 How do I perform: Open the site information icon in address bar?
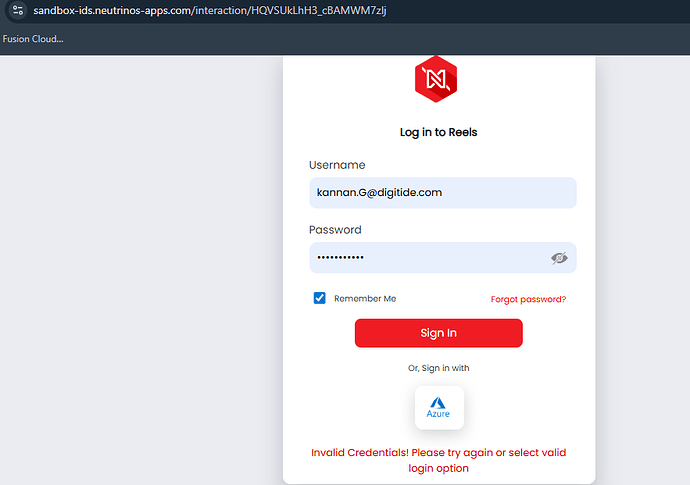[18, 10]
